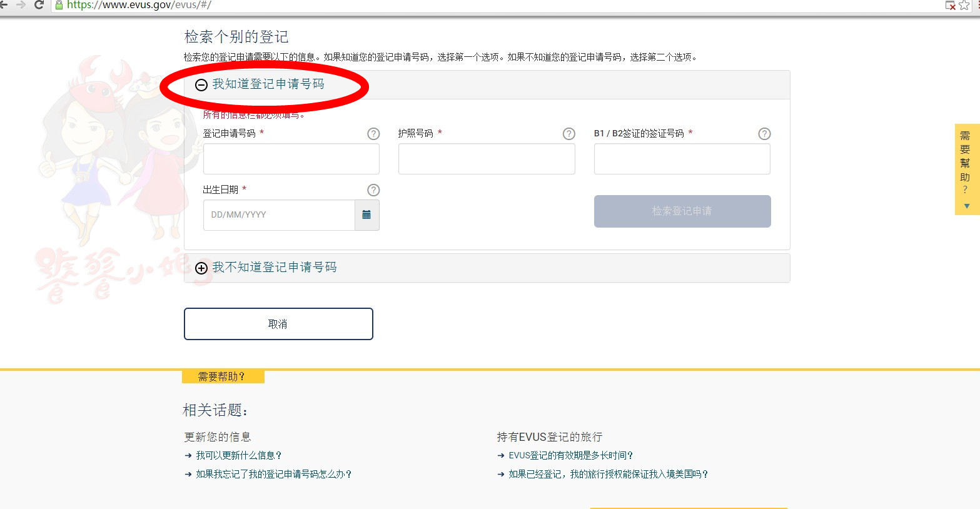Open help tooltip for 登记申请号码 field

[373, 133]
